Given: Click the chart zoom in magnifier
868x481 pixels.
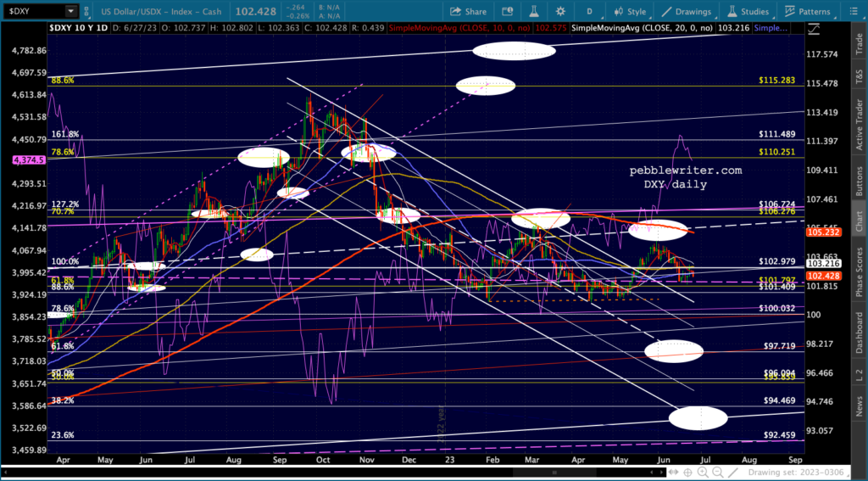Looking at the screenshot, I should (703, 473).
